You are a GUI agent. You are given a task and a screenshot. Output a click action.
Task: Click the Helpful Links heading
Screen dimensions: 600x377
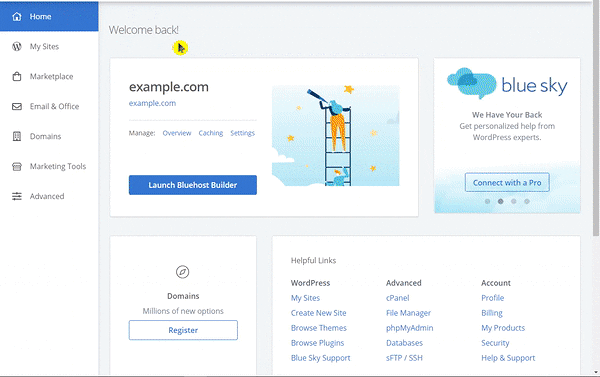[313, 260]
